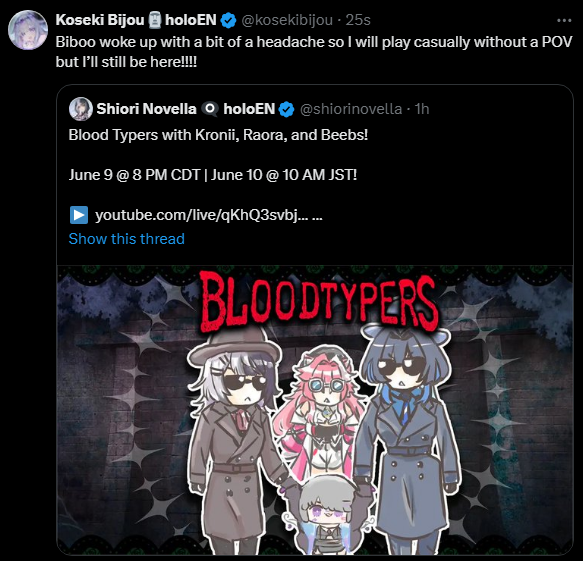Click the red BLOODTYPERS title in the image
Image resolution: width=583 pixels, height=561 pixels.
(x=319, y=302)
